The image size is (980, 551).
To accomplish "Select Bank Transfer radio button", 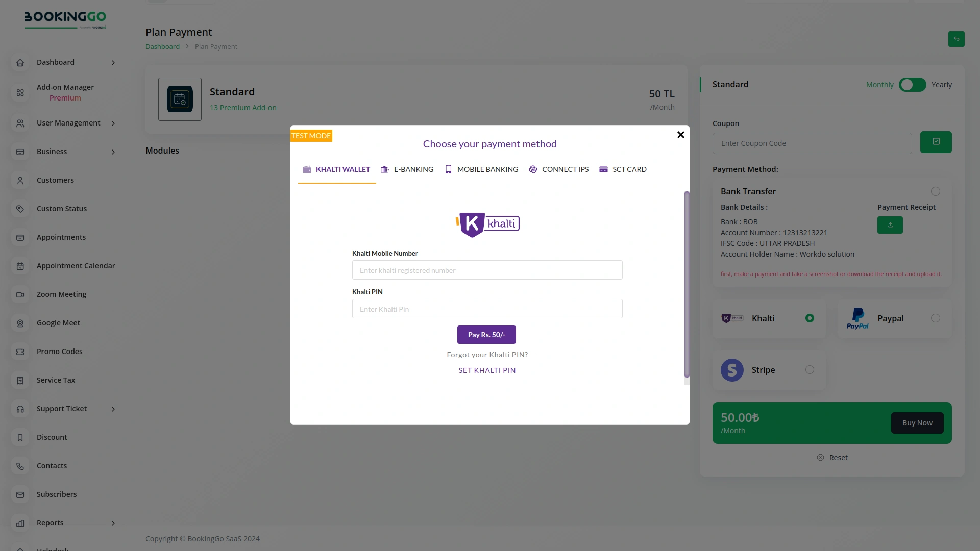I will tap(935, 191).
